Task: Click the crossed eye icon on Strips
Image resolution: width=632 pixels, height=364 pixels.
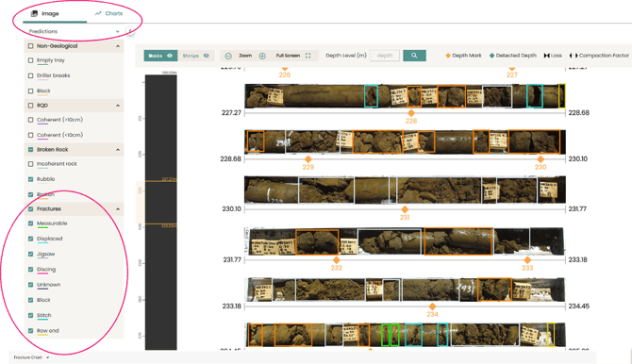Action: (x=206, y=56)
